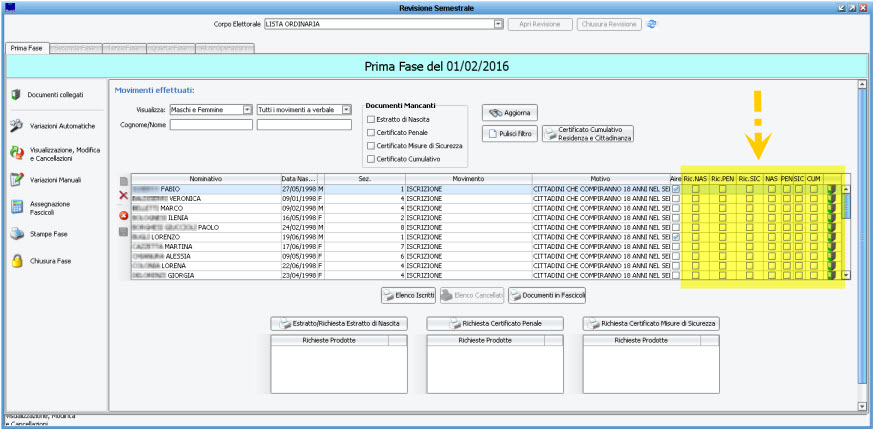Open Assegnazione Fascicoli section

[x=17, y=207]
